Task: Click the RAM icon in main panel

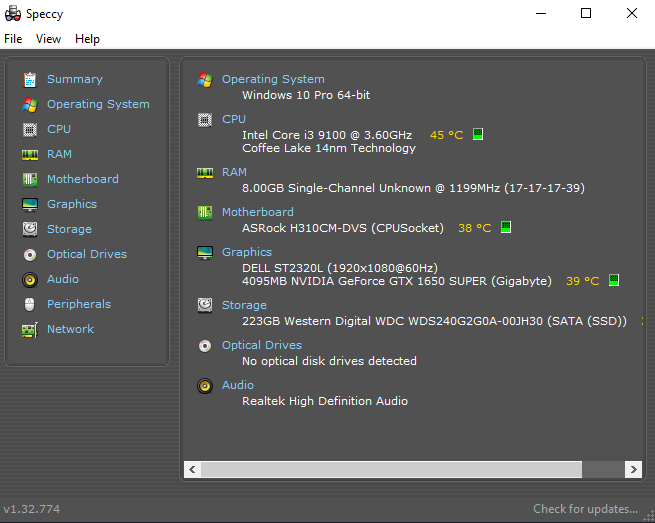Action: [205, 173]
